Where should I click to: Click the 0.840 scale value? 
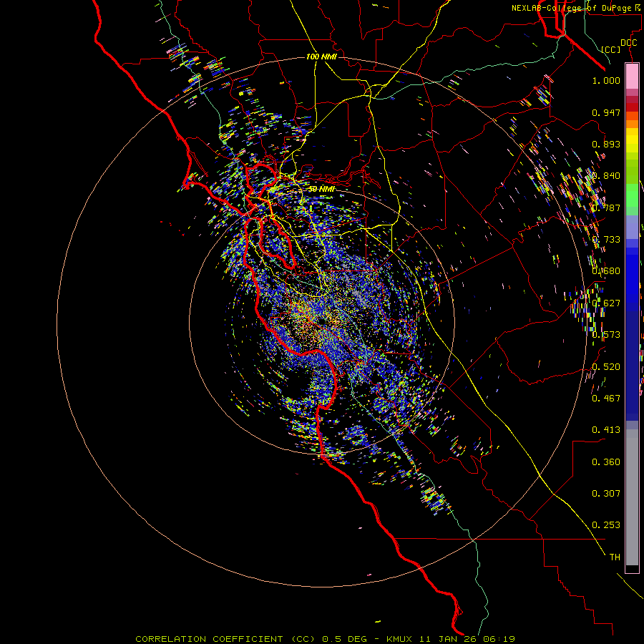click(x=606, y=176)
